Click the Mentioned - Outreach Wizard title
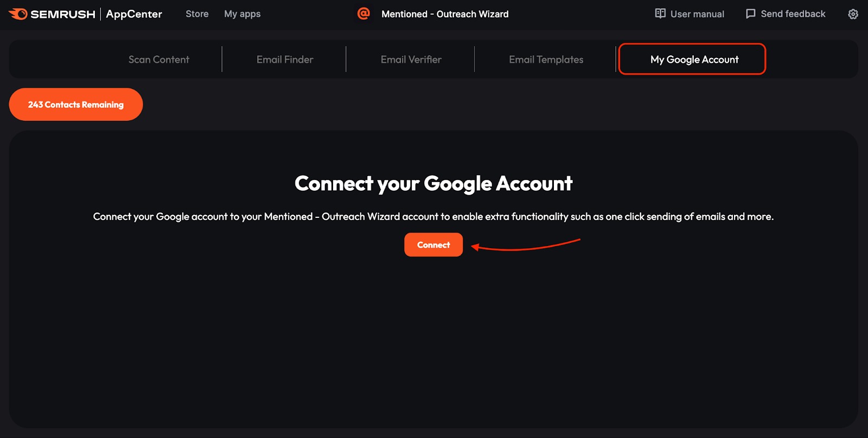Viewport: 868px width, 438px height. click(444, 14)
